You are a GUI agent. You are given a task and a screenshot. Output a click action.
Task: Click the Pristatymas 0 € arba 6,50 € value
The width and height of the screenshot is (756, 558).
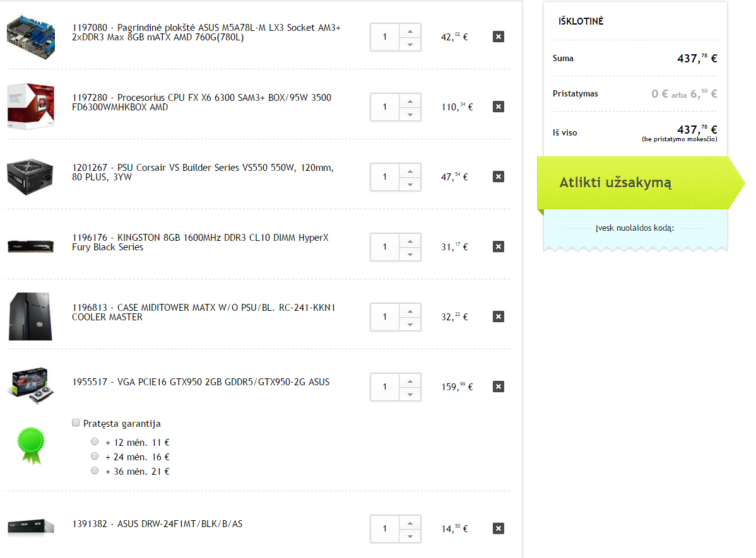coord(684,93)
